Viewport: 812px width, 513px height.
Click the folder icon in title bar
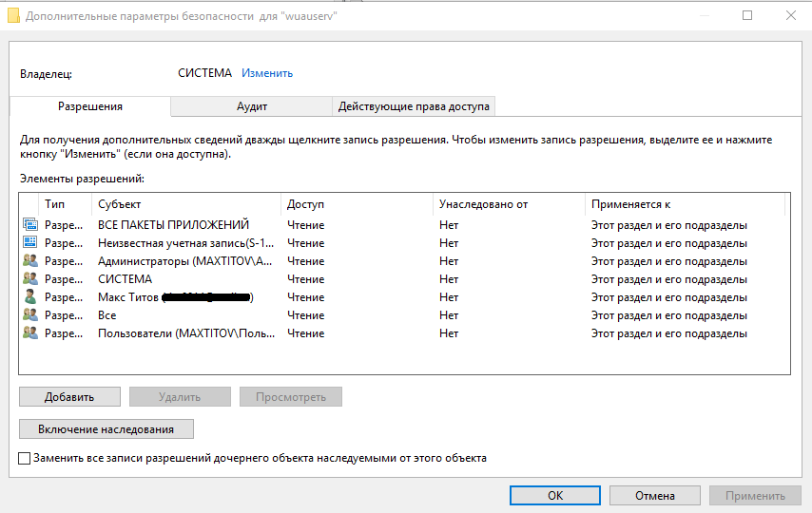(x=13, y=15)
